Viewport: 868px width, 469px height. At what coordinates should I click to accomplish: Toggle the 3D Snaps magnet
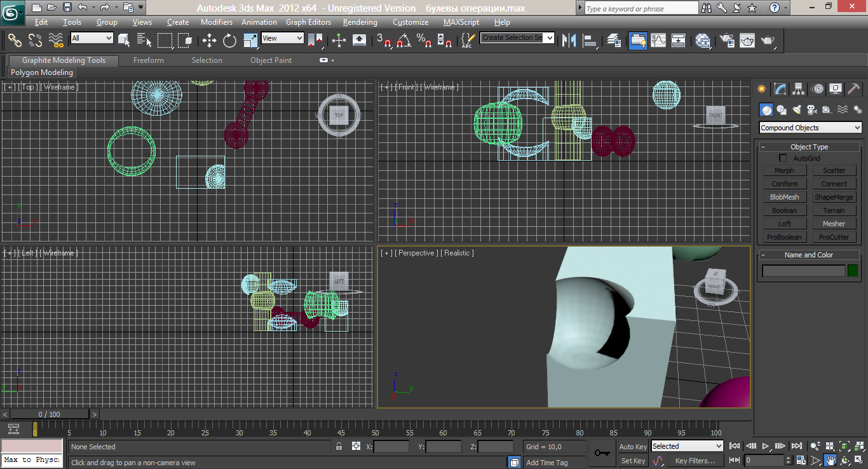384,40
